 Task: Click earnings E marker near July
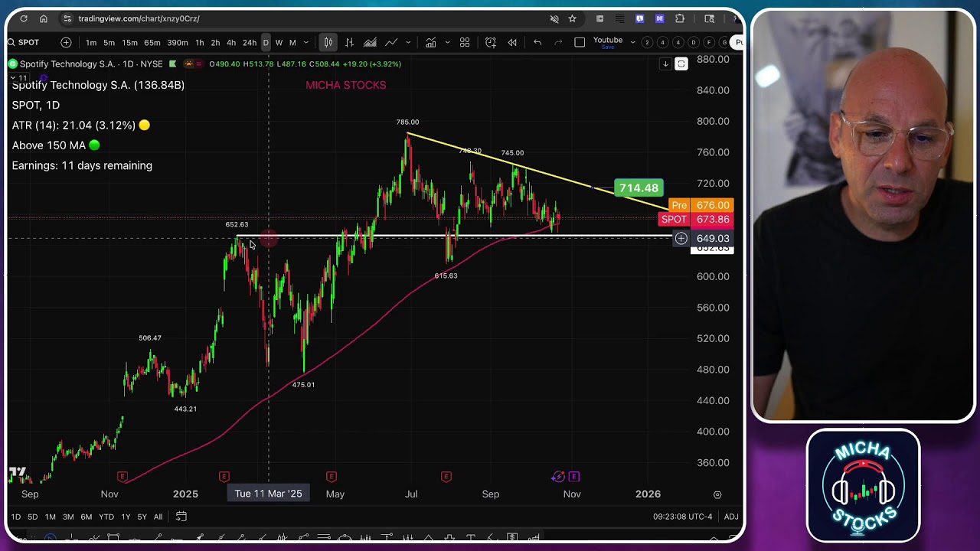(446, 477)
